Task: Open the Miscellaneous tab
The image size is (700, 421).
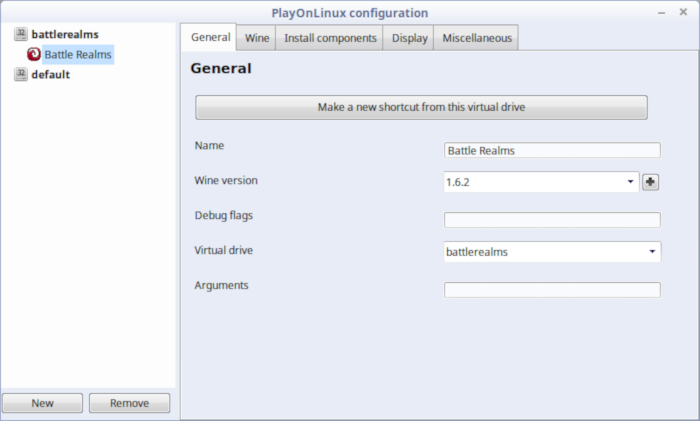Action: tap(477, 38)
